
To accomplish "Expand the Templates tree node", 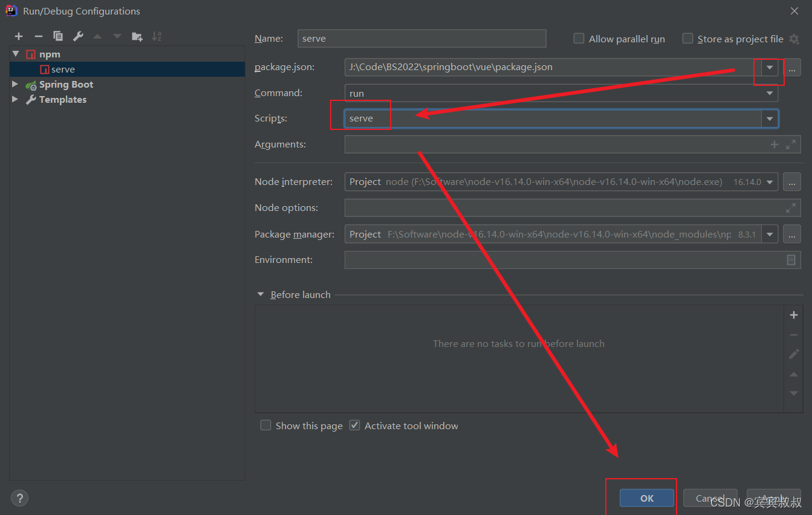I will tap(15, 99).
